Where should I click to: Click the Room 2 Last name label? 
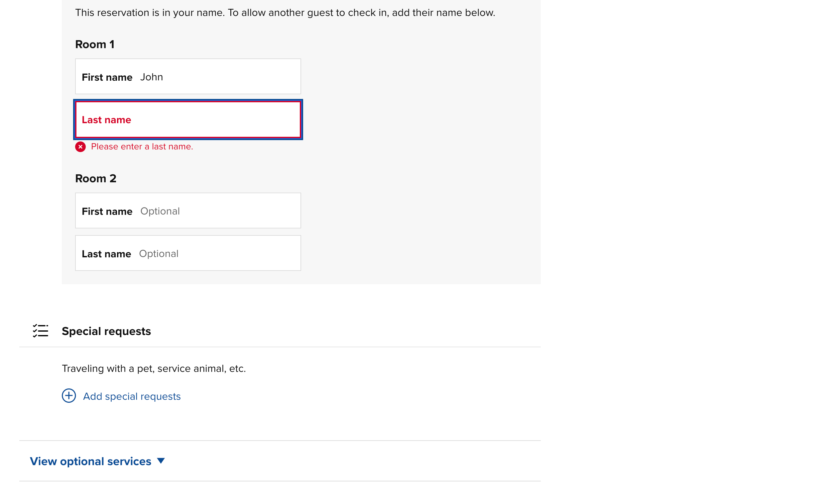point(106,254)
